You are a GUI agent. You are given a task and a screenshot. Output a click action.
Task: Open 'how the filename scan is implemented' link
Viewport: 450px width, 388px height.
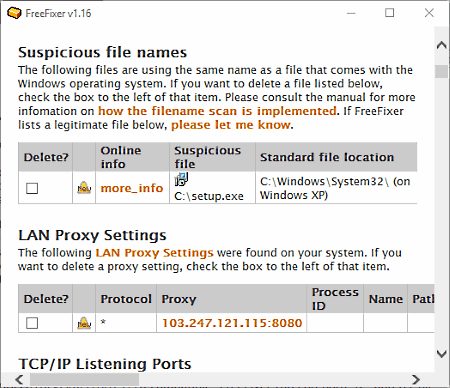(217, 111)
